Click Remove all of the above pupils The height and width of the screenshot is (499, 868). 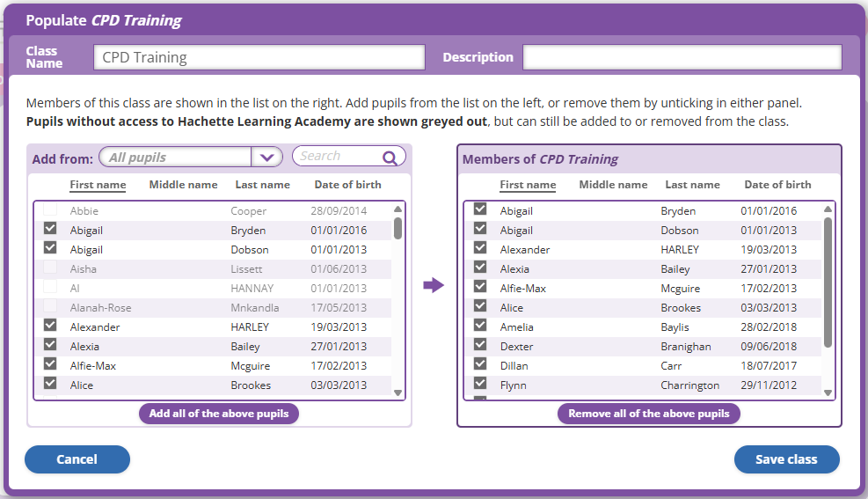(649, 414)
